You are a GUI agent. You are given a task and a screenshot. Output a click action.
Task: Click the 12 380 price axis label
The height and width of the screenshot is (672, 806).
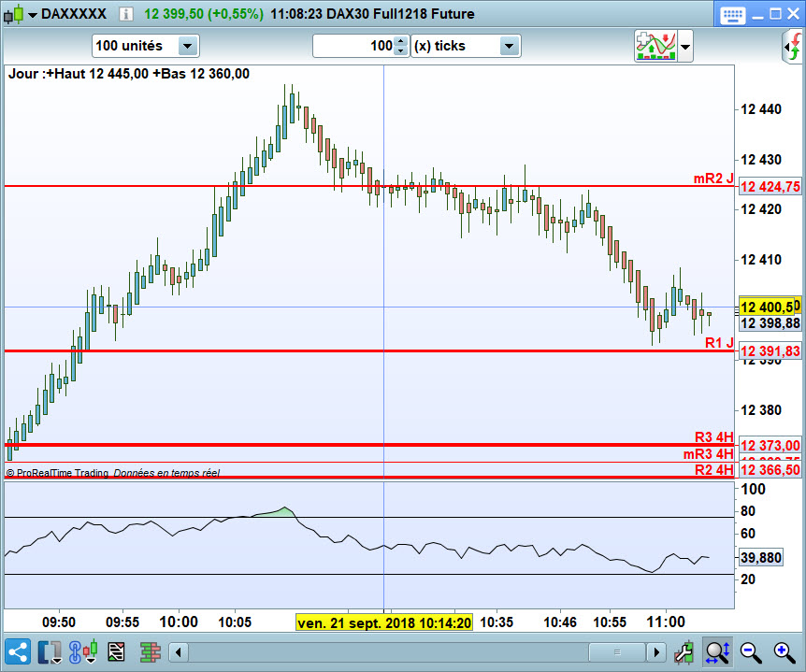click(761, 410)
